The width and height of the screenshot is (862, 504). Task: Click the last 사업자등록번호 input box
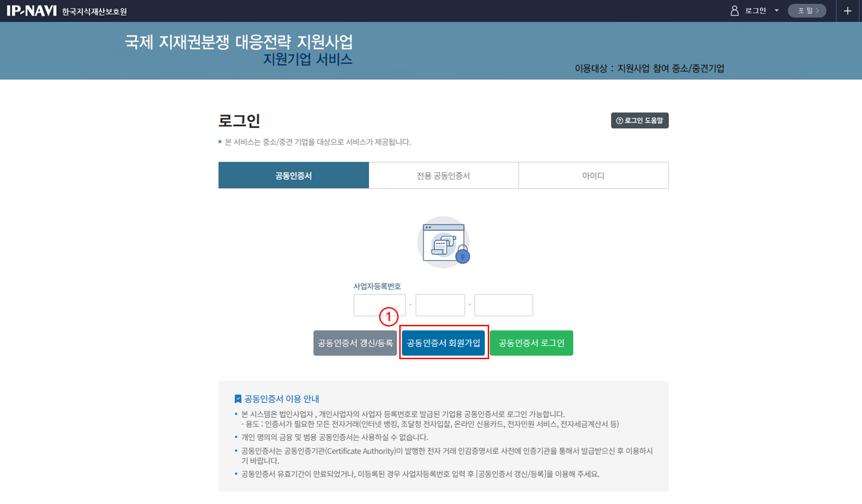tap(503, 305)
